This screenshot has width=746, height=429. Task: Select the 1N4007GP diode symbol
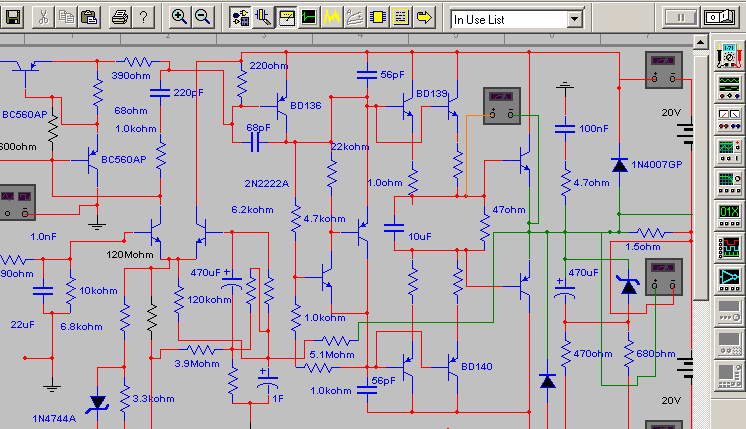click(x=619, y=165)
